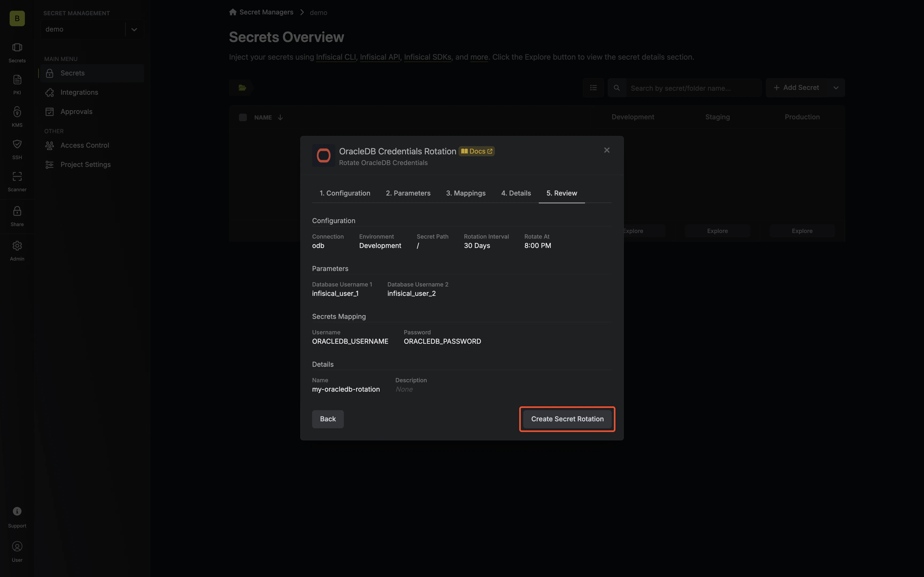Open Access Control in the sidebar

tap(92, 146)
